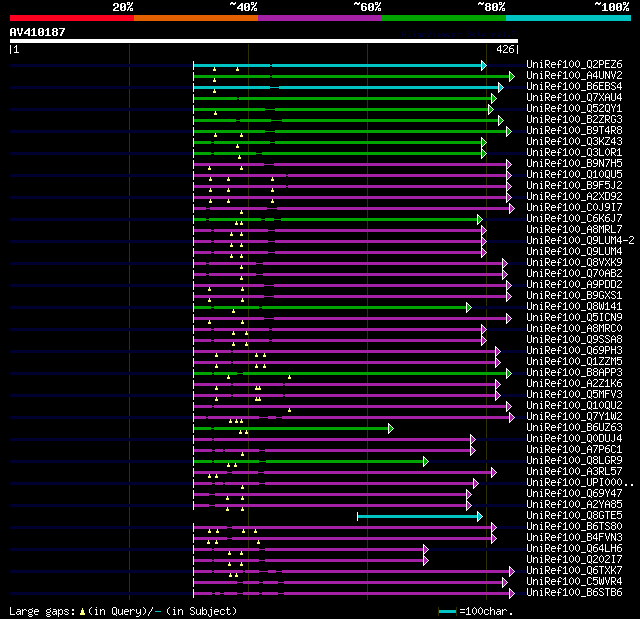This screenshot has height=619, width=640.
Task: Click the UniRef100_B6UZ63 label
Action: coord(574,427)
